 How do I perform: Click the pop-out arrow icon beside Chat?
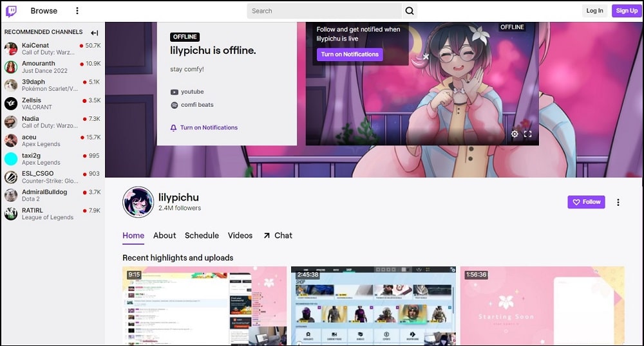[267, 236]
